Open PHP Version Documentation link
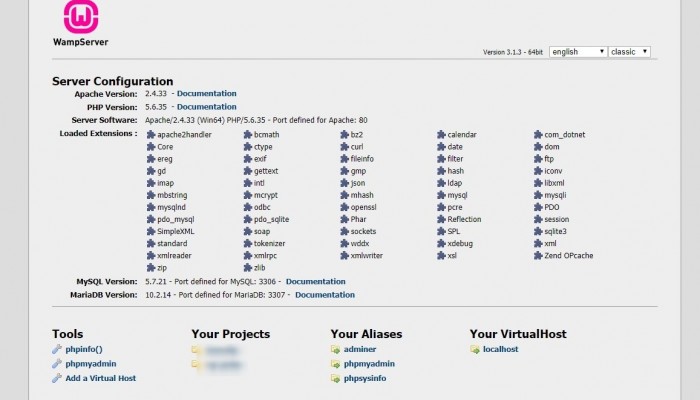700x400 pixels. (206, 106)
